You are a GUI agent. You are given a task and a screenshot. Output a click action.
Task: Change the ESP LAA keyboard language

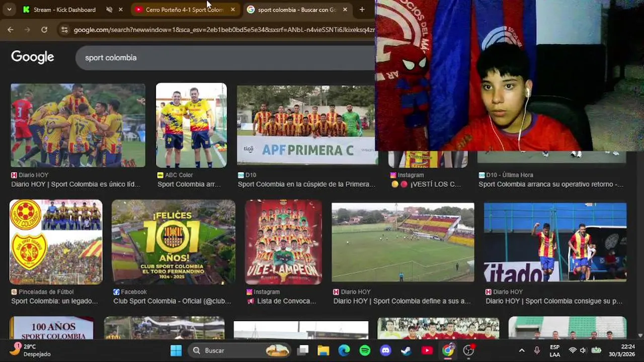[554, 350]
